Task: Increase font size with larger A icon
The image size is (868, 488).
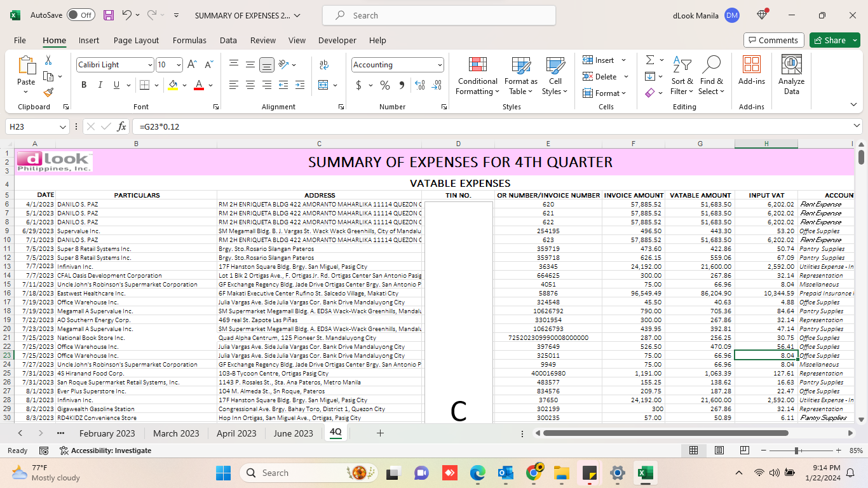Action: [x=193, y=65]
